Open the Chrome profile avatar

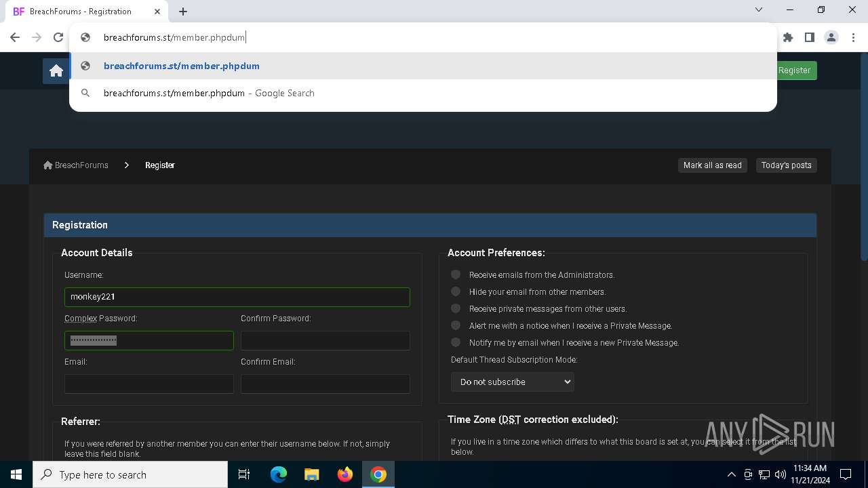click(x=831, y=37)
